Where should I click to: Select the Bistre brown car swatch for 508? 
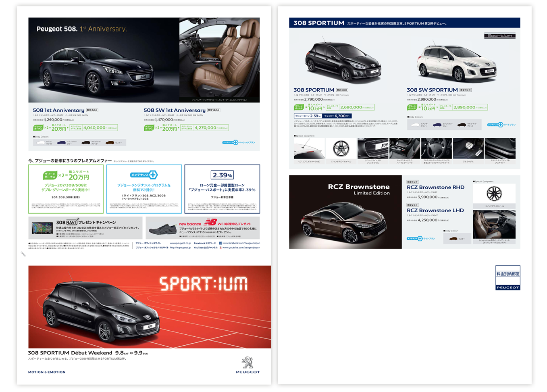(x=109, y=142)
